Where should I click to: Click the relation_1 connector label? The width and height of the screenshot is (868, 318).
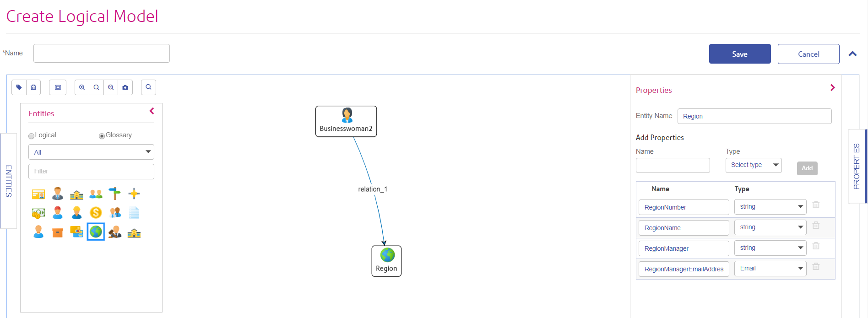tap(373, 189)
